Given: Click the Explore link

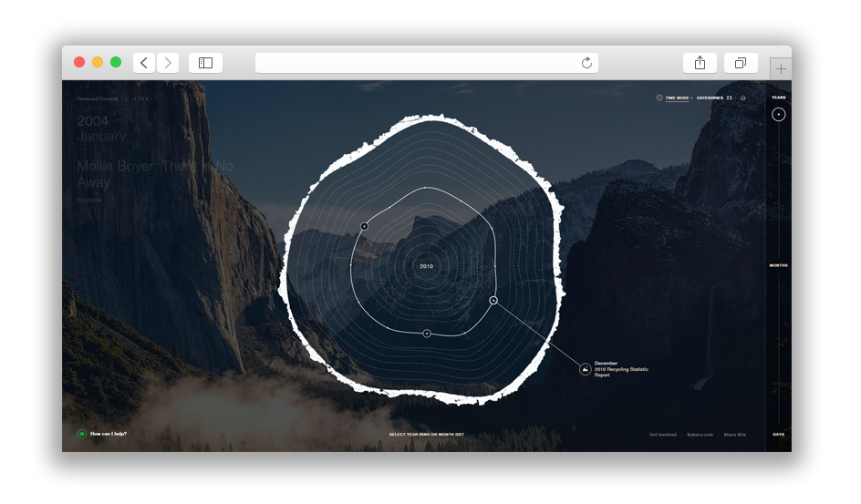Looking at the screenshot, I should click(89, 201).
